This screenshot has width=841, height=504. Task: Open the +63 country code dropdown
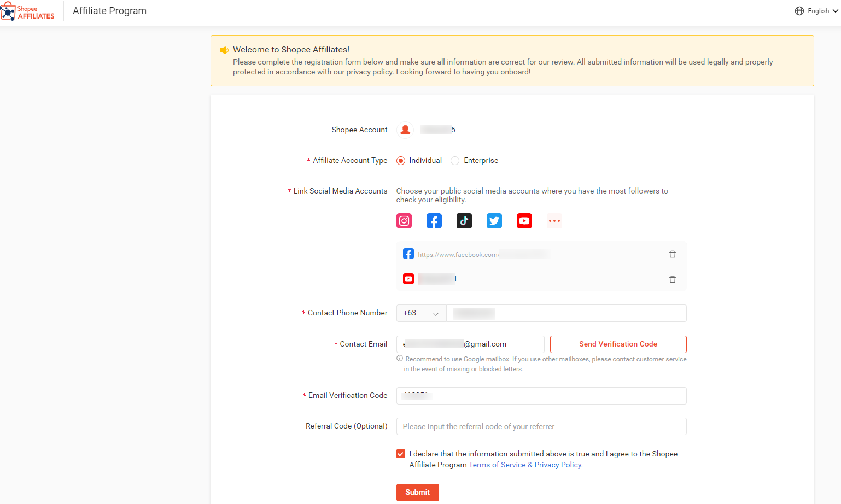421,313
